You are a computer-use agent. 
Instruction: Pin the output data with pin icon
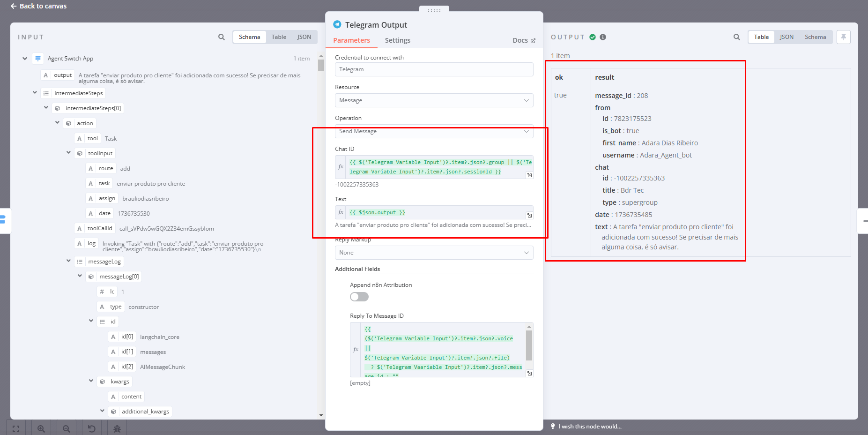coord(844,37)
